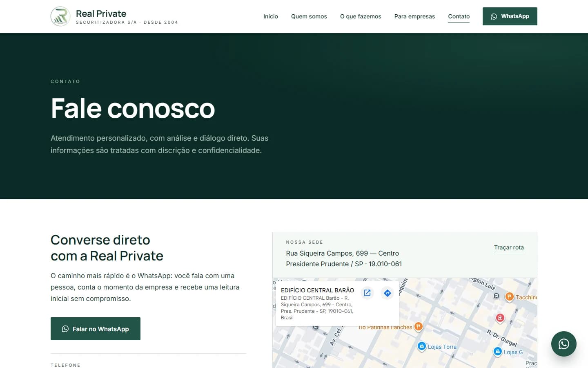The width and height of the screenshot is (588, 368).
Task: Click R. Dr. Gurgel street name on map
Action: [x=502, y=338]
